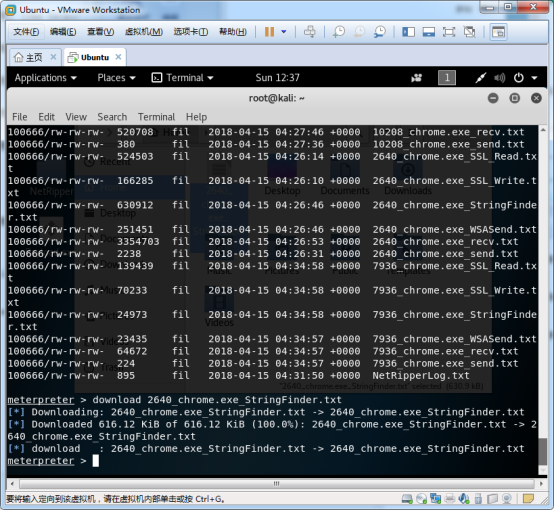The image size is (554, 510).
Task: Click the message log note icon
Action: pos(528,499)
